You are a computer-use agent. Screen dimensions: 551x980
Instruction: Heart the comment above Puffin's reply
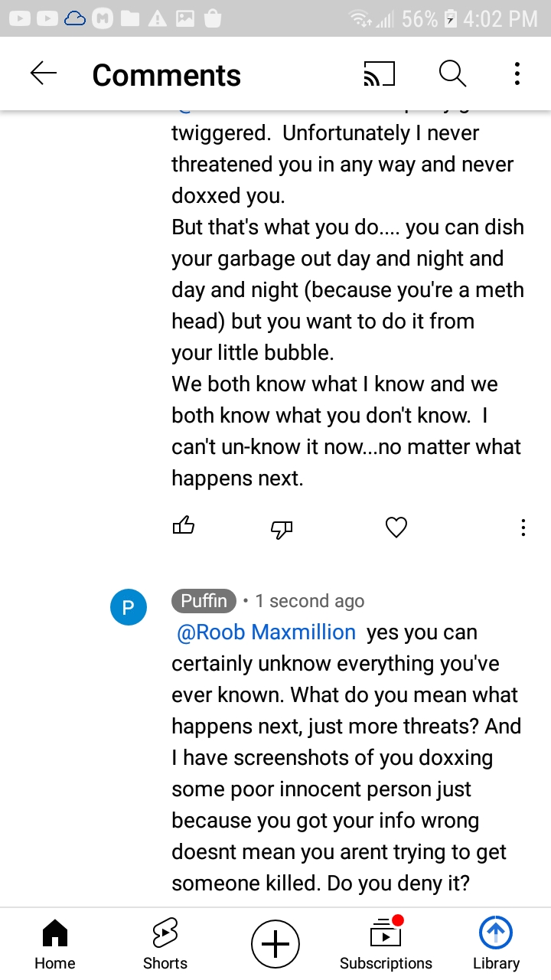point(396,528)
